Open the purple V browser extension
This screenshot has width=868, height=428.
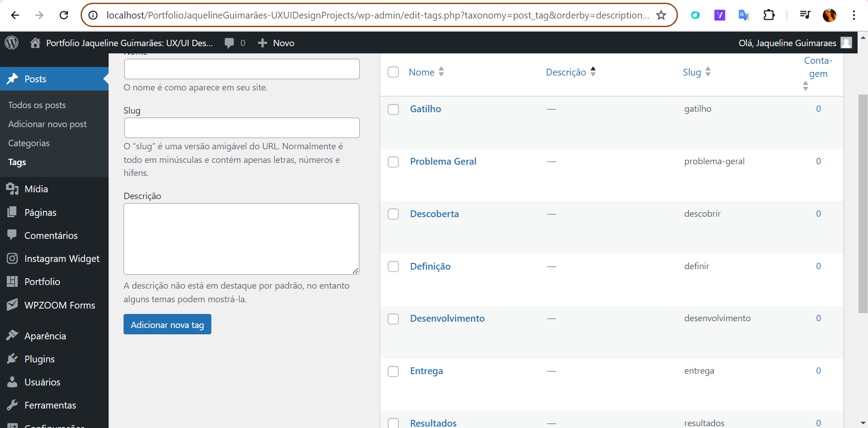tap(720, 15)
